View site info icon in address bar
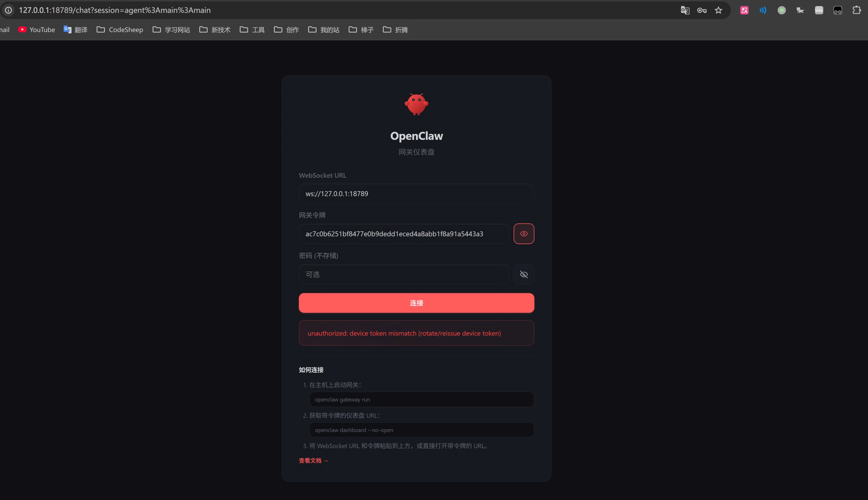Image resolution: width=868 pixels, height=500 pixels. [x=9, y=10]
